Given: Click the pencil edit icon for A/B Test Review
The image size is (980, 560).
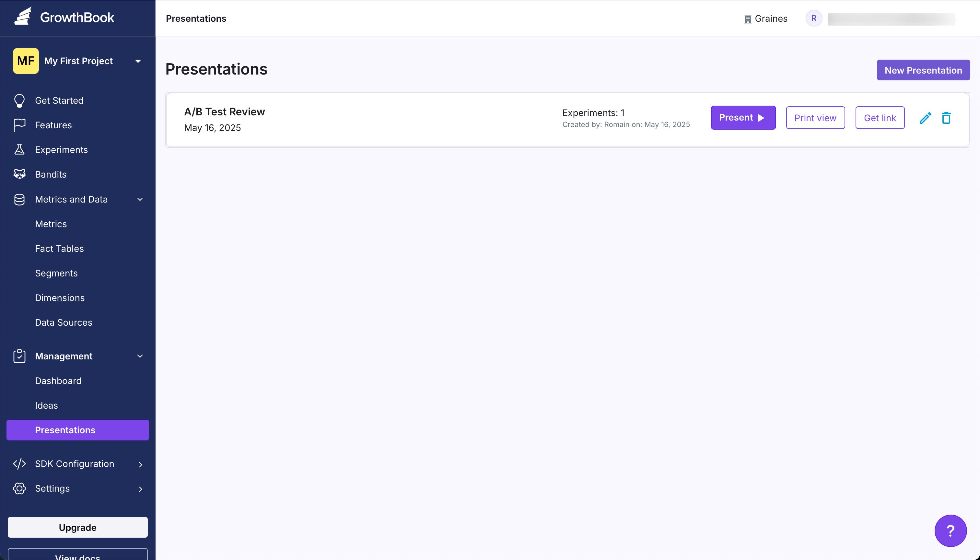Looking at the screenshot, I should pos(925,118).
